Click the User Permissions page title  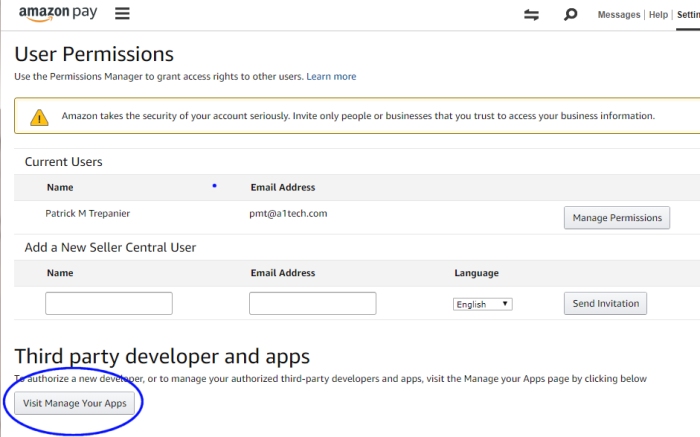tap(94, 54)
